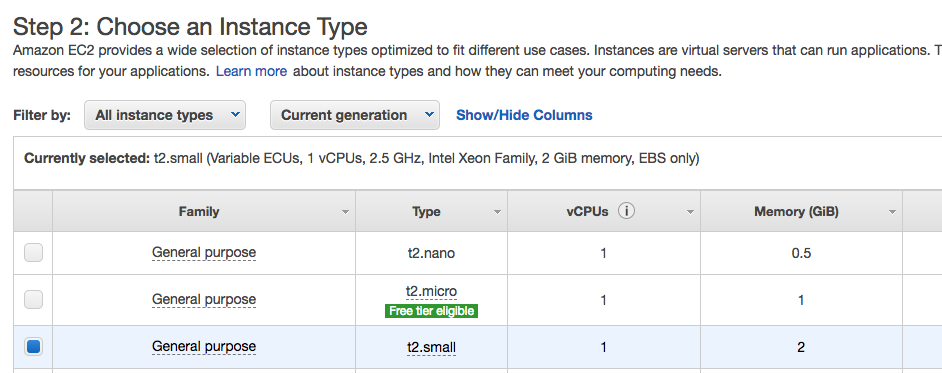
Task: Click the Family column sort arrow
Action: click(345, 212)
